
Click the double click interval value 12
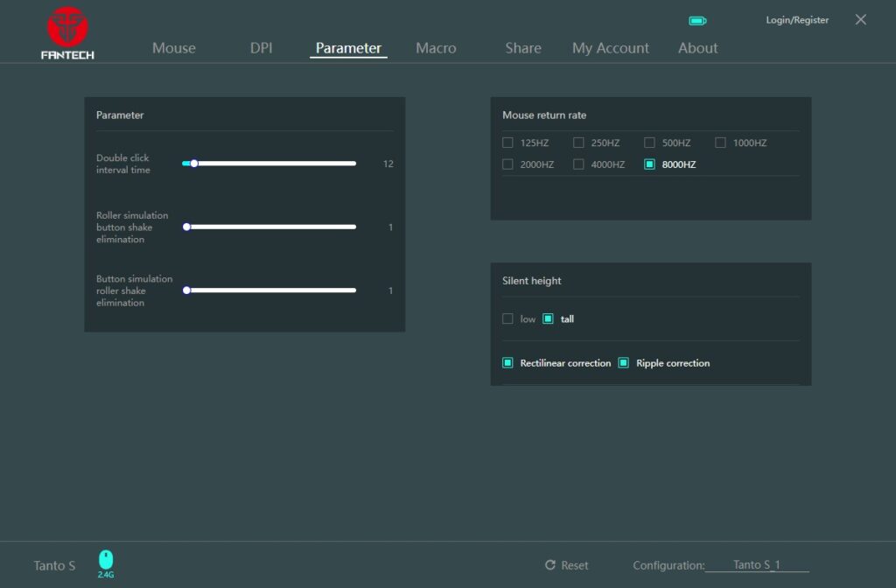[x=388, y=164]
